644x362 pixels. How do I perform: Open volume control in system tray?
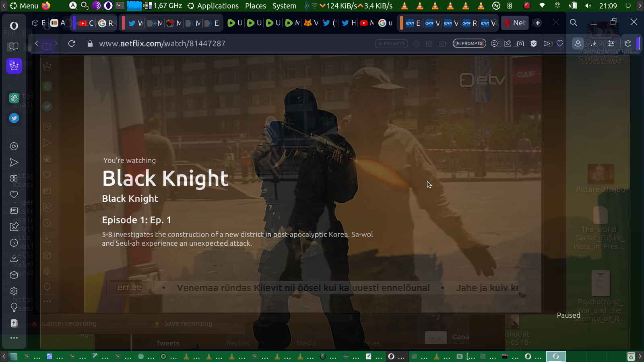(x=588, y=6)
